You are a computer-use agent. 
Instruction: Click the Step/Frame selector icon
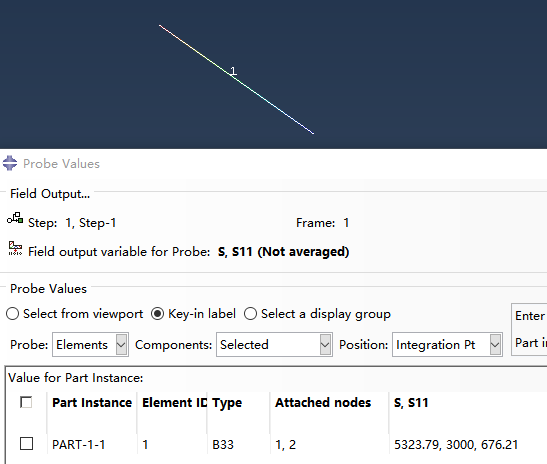coord(15,218)
